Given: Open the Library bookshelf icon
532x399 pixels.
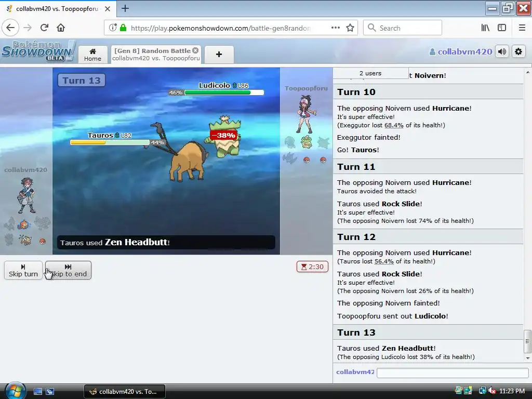Looking at the screenshot, I should tap(485, 28).
